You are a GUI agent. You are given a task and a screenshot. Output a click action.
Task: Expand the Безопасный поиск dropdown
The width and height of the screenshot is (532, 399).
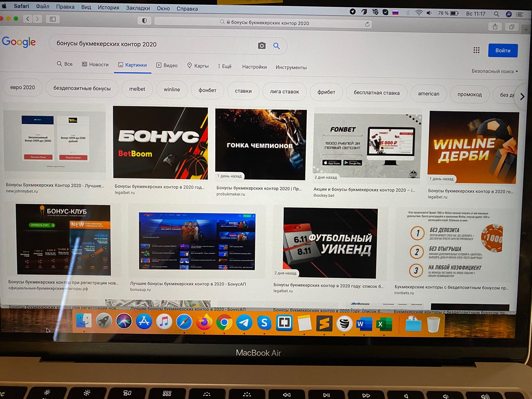495,71
